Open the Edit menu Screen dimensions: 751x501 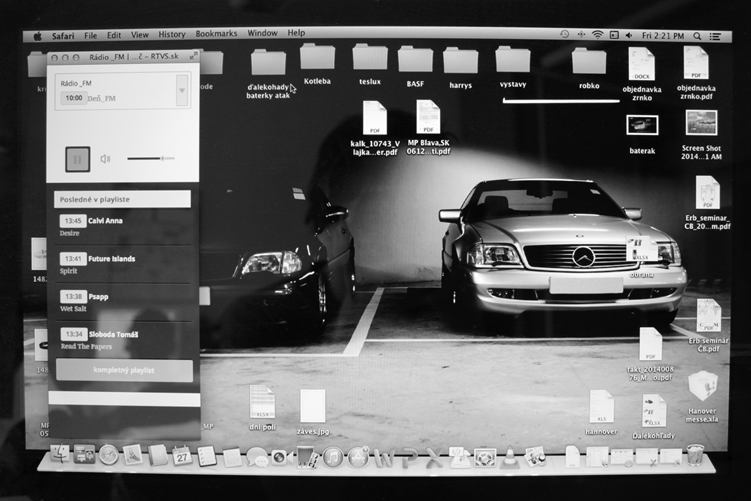tap(114, 35)
